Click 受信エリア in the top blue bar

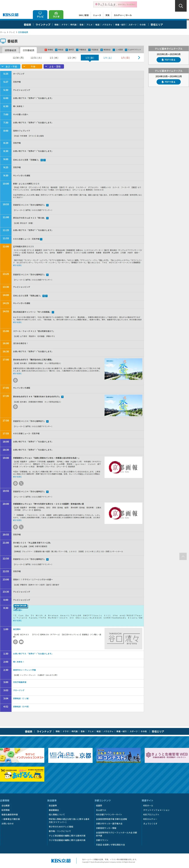click(157, 25)
